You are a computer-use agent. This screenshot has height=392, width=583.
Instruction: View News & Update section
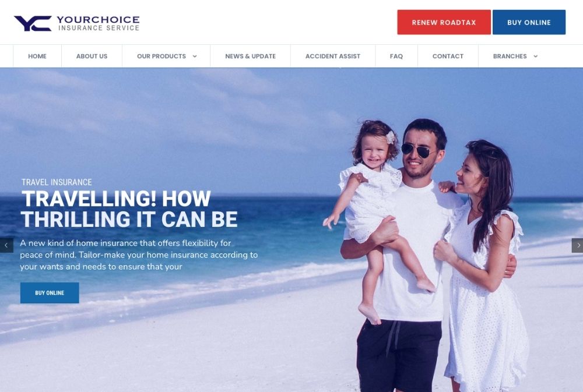click(x=250, y=56)
